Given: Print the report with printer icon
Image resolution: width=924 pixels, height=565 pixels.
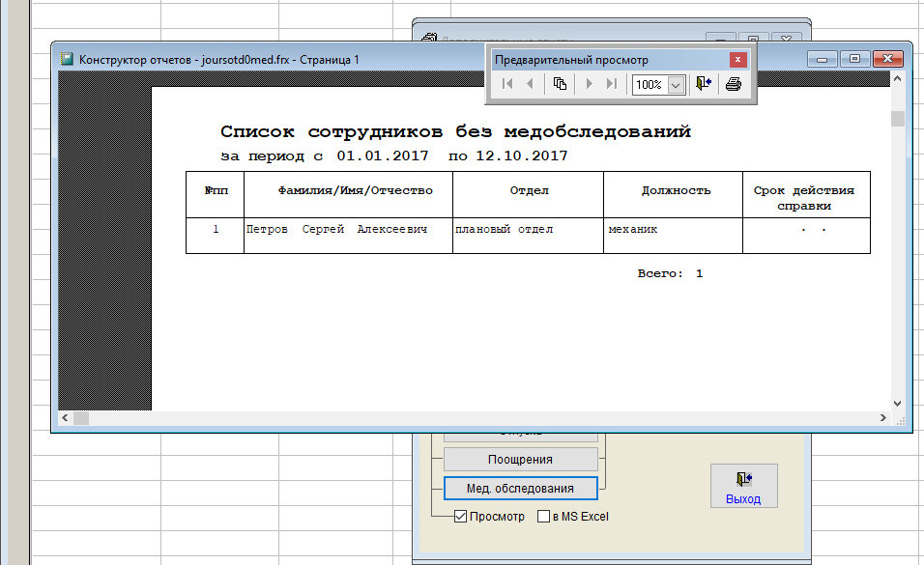Looking at the screenshot, I should (734, 85).
